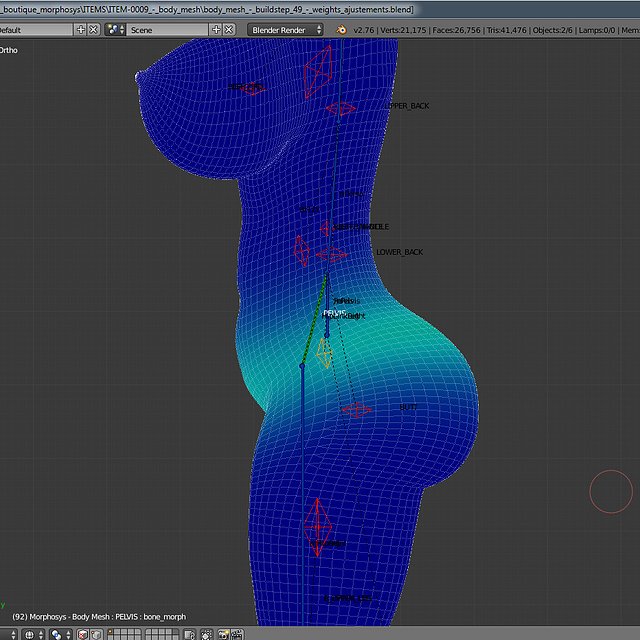Open interaction mode selector arrows

(12, 634)
